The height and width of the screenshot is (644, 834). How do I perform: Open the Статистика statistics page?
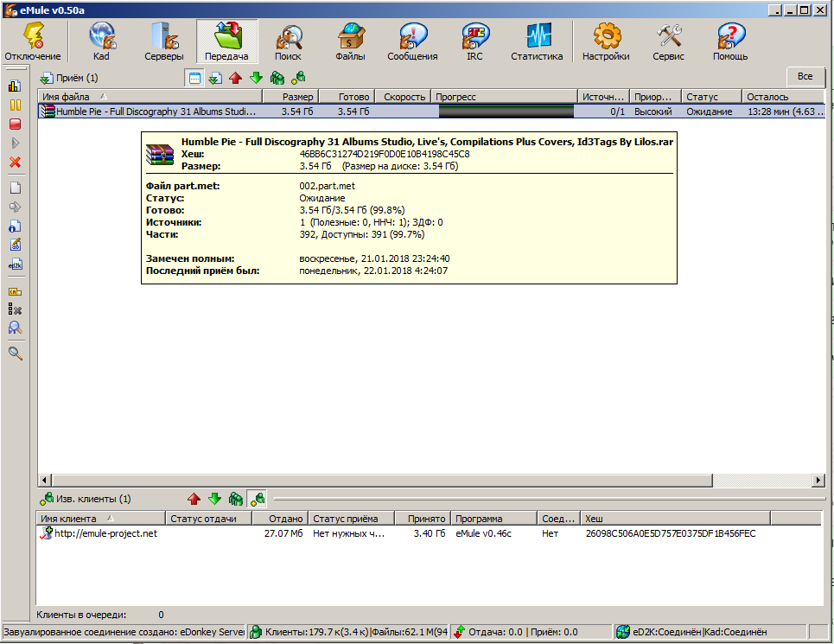click(538, 42)
